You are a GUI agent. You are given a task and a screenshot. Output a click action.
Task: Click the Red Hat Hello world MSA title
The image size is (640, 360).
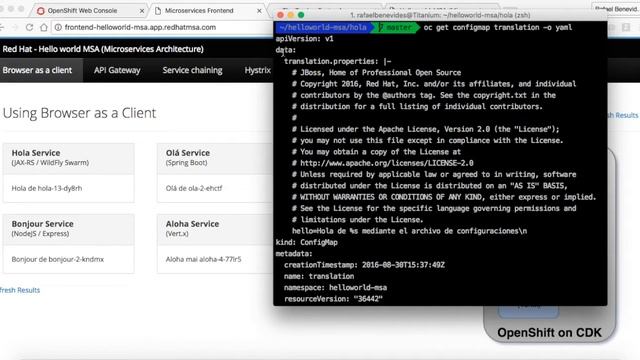point(103,49)
